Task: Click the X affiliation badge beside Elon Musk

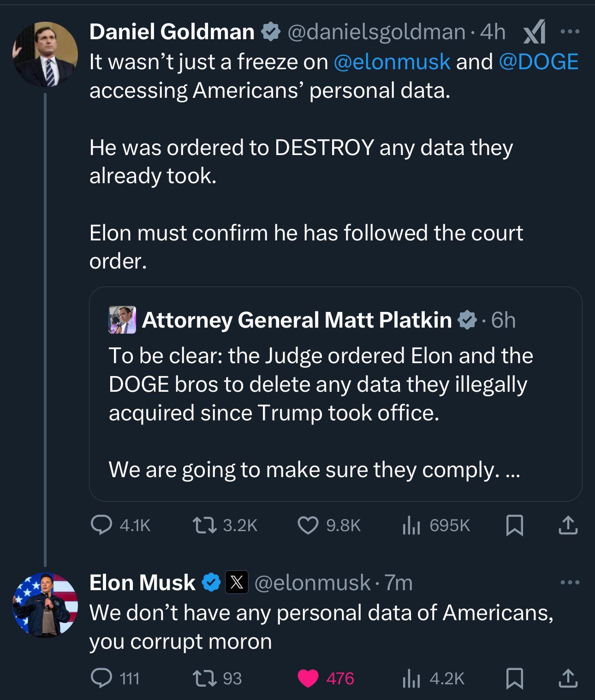Action: tap(237, 582)
